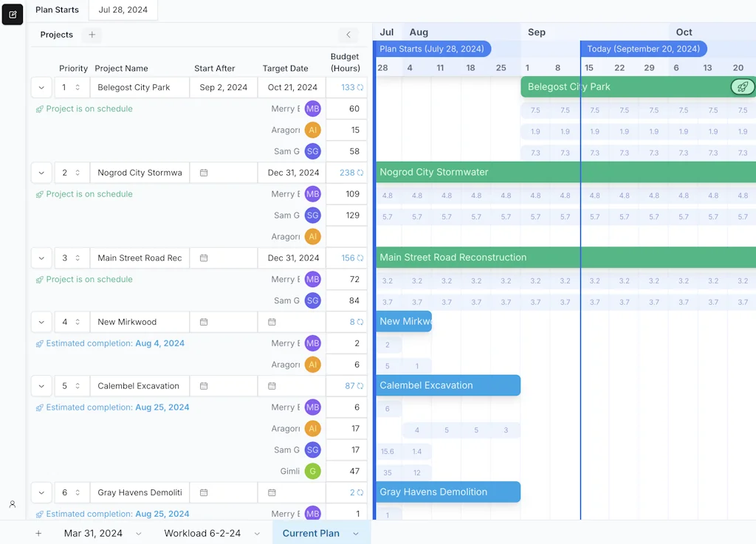
Task: Click Gimli's green avatar in Calembel Excavation
Action: [312, 471]
